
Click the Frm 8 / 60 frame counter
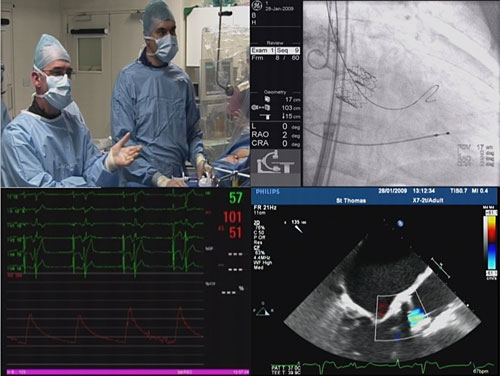[x=275, y=58]
